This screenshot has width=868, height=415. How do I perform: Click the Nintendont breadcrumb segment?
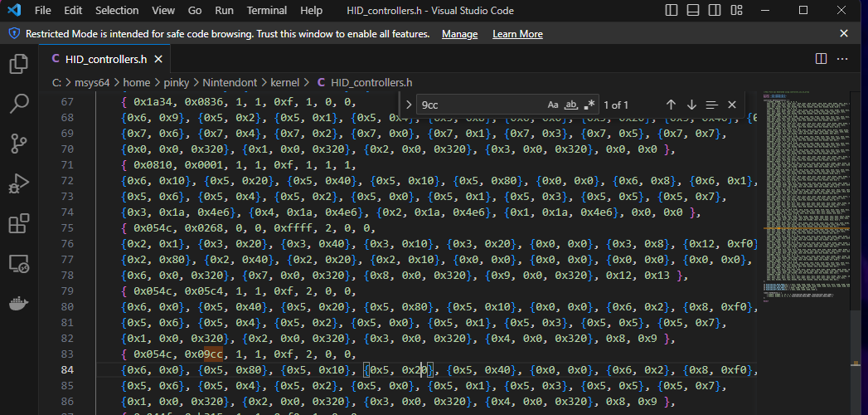pyautogui.click(x=230, y=82)
